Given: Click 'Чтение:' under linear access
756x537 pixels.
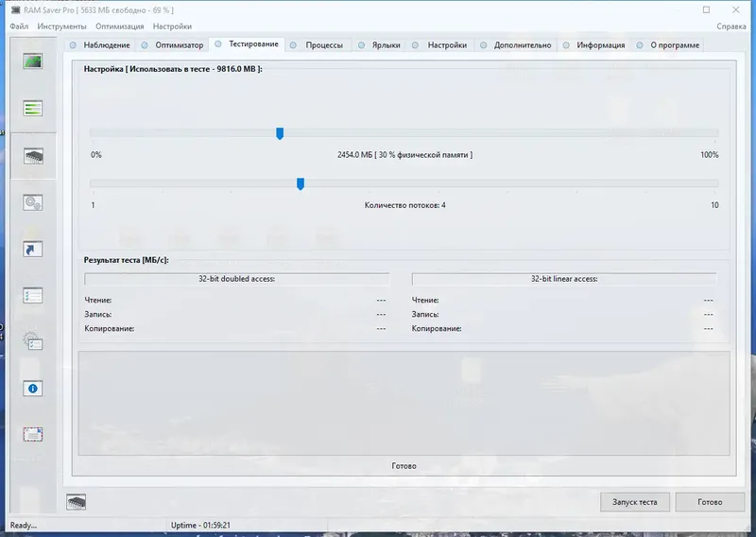Looking at the screenshot, I should [425, 300].
